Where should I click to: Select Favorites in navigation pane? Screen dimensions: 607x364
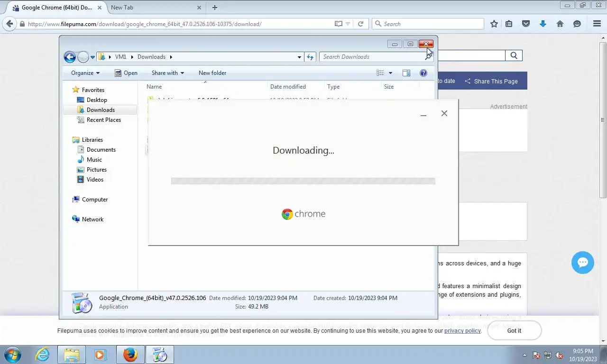[x=93, y=90]
